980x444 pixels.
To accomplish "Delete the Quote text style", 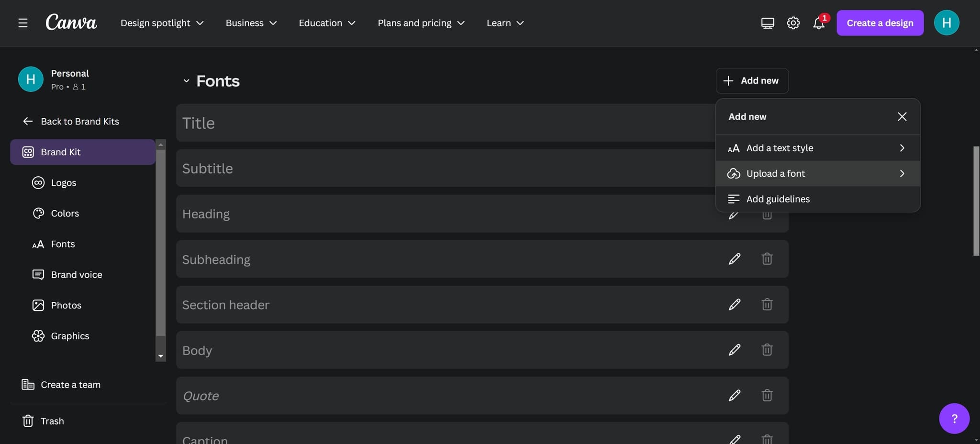I will pyautogui.click(x=767, y=395).
